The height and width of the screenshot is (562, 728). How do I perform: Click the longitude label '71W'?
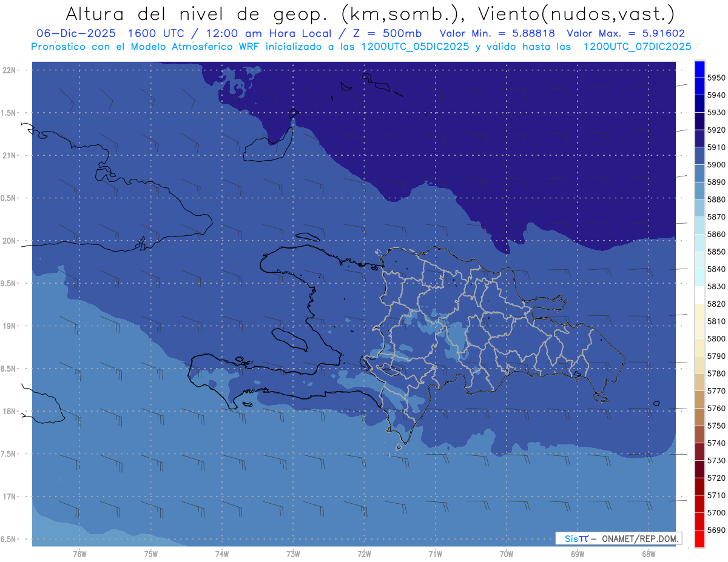tap(435, 554)
